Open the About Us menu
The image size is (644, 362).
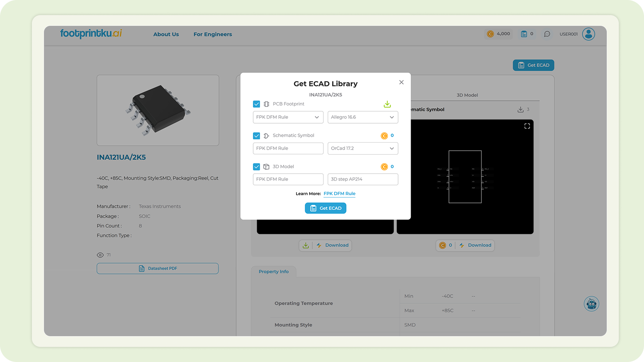(x=166, y=34)
